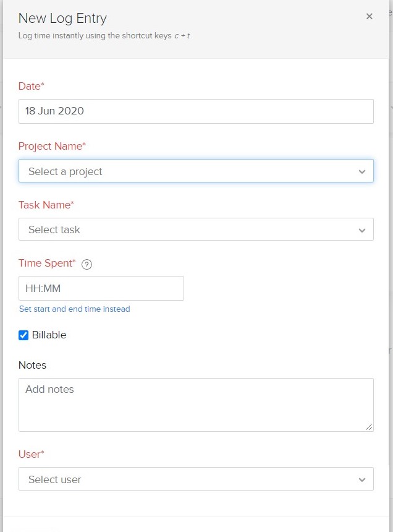This screenshot has width=393, height=532.
Task: Click Set start and end time instead
Action: [75, 309]
